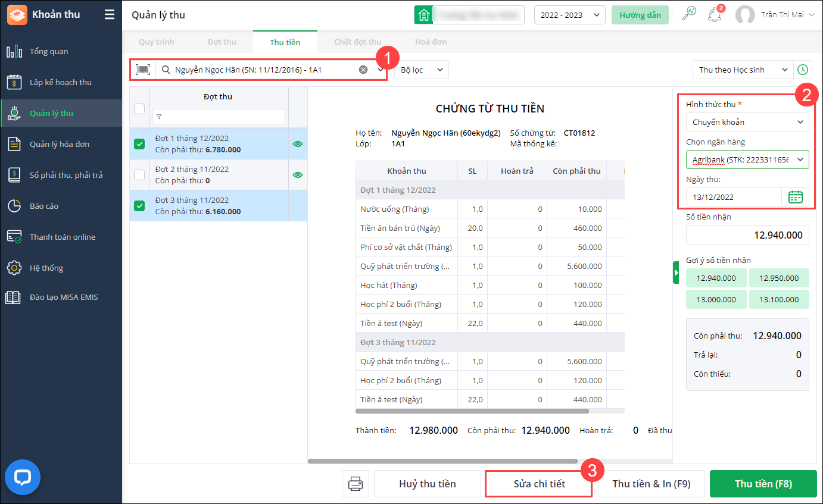Collapse the right payment panel arrow

(676, 273)
